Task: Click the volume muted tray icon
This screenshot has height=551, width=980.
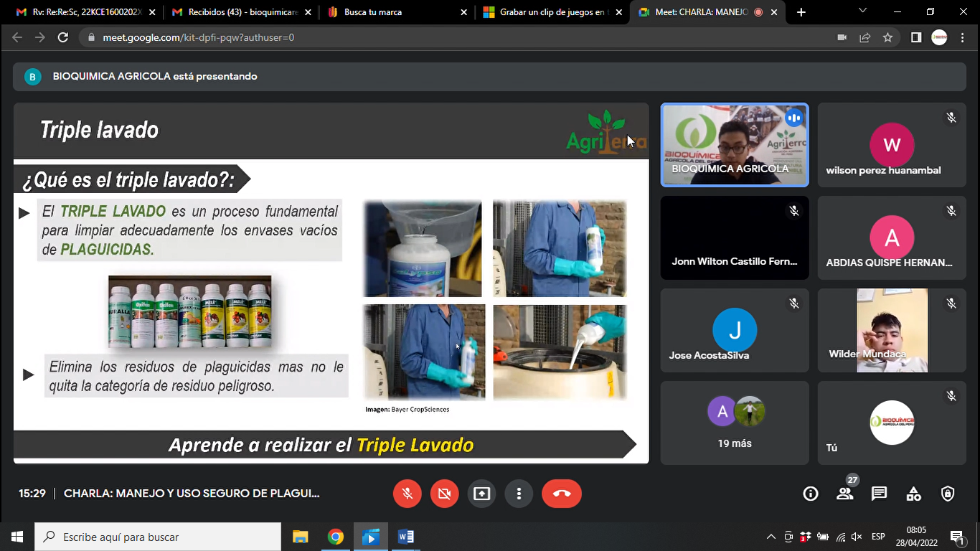Action: 857,537
